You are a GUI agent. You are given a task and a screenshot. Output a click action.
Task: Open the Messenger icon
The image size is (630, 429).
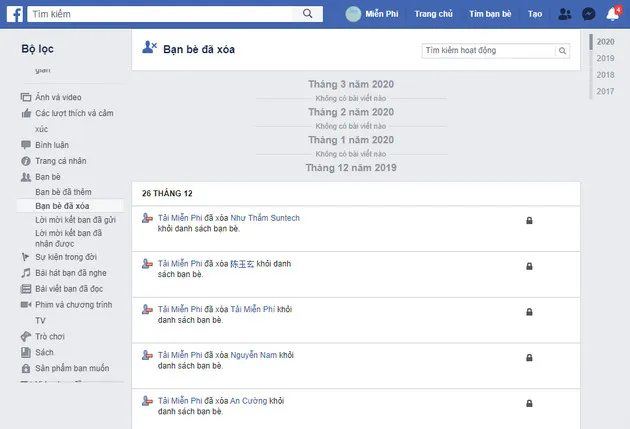click(589, 14)
